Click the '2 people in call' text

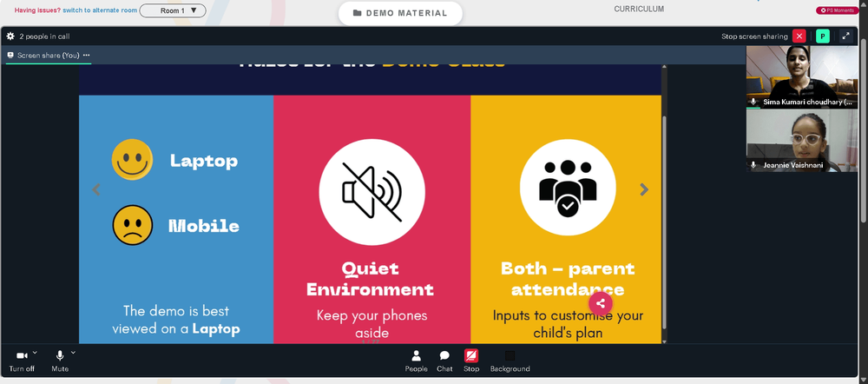[44, 36]
